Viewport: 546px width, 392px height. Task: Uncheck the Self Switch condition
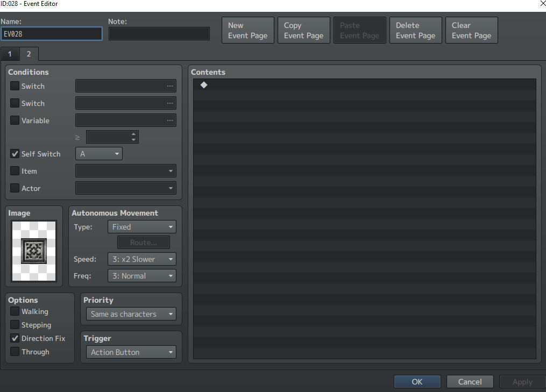[15, 154]
